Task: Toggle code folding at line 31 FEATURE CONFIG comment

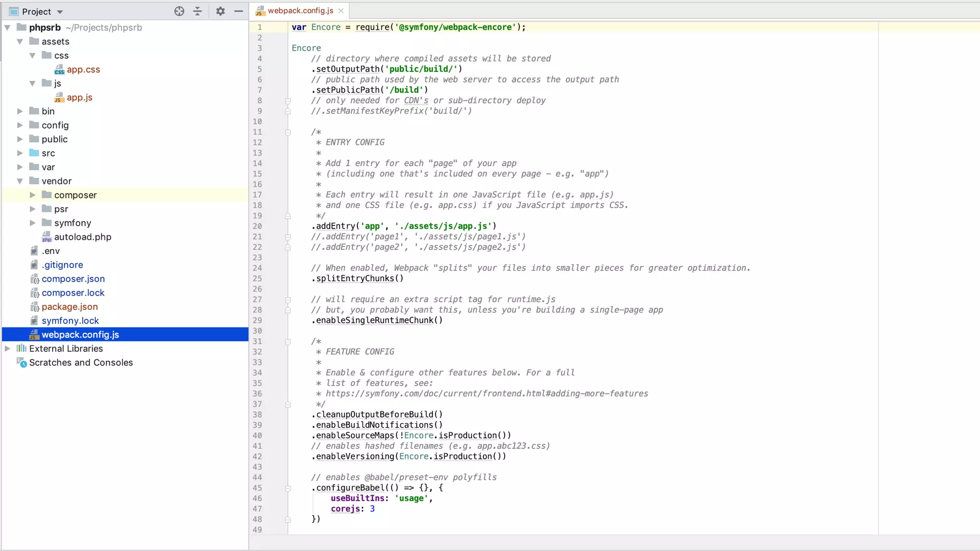Action: click(x=288, y=342)
